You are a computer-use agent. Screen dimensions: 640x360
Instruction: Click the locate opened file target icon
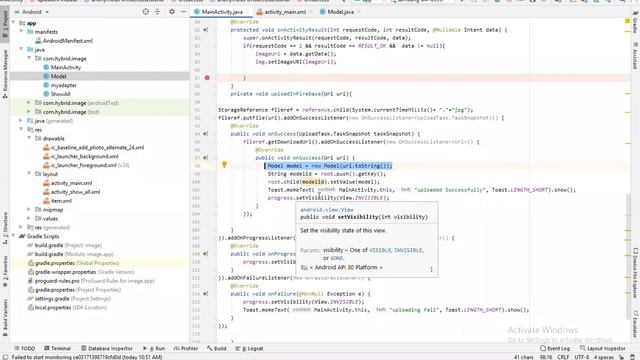tap(146, 12)
